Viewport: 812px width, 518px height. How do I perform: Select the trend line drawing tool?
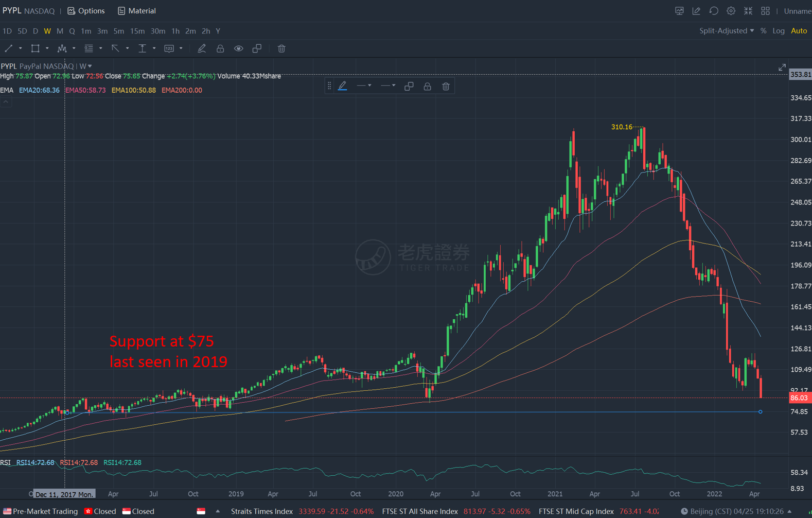(x=8, y=48)
